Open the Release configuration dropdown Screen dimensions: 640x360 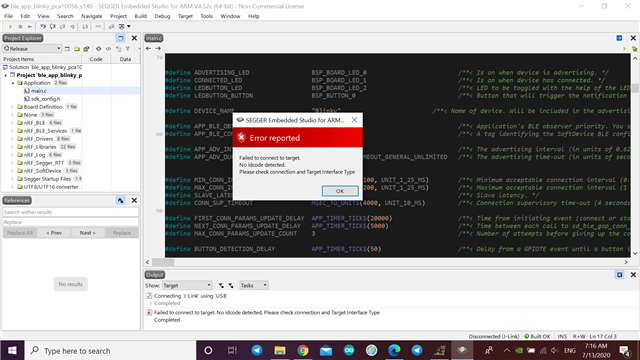pyautogui.click(x=32, y=49)
